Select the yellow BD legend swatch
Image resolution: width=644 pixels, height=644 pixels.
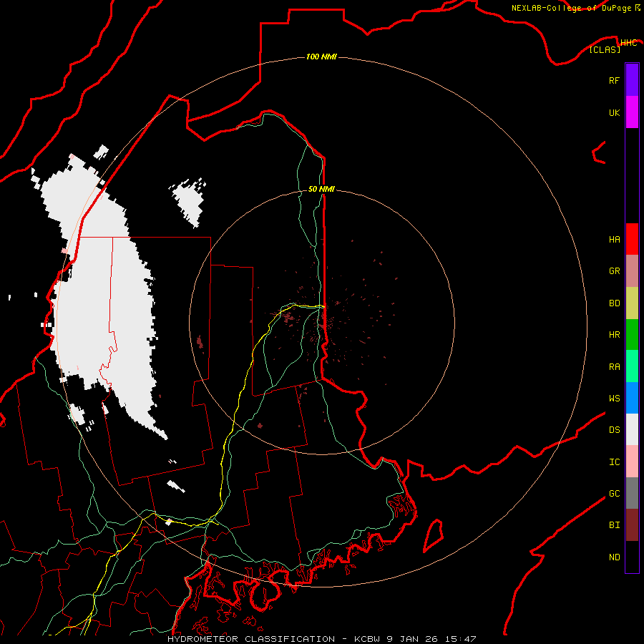point(632,303)
